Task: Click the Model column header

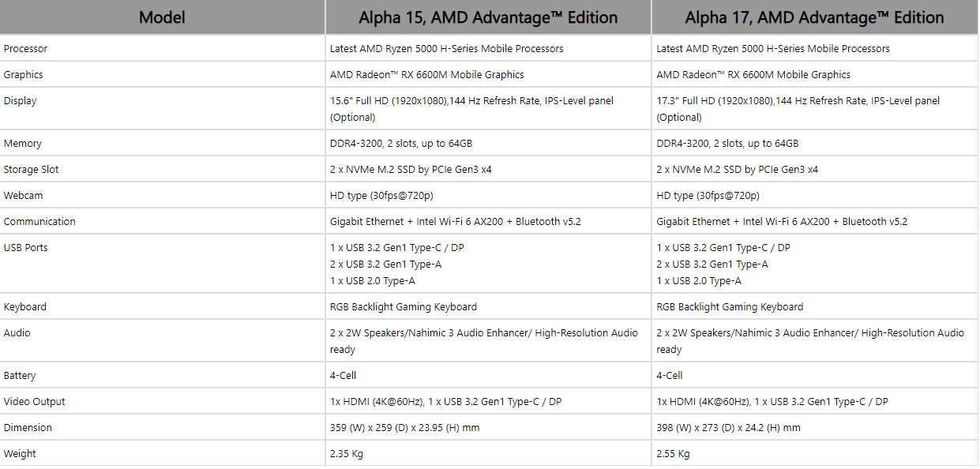Action: point(162,17)
